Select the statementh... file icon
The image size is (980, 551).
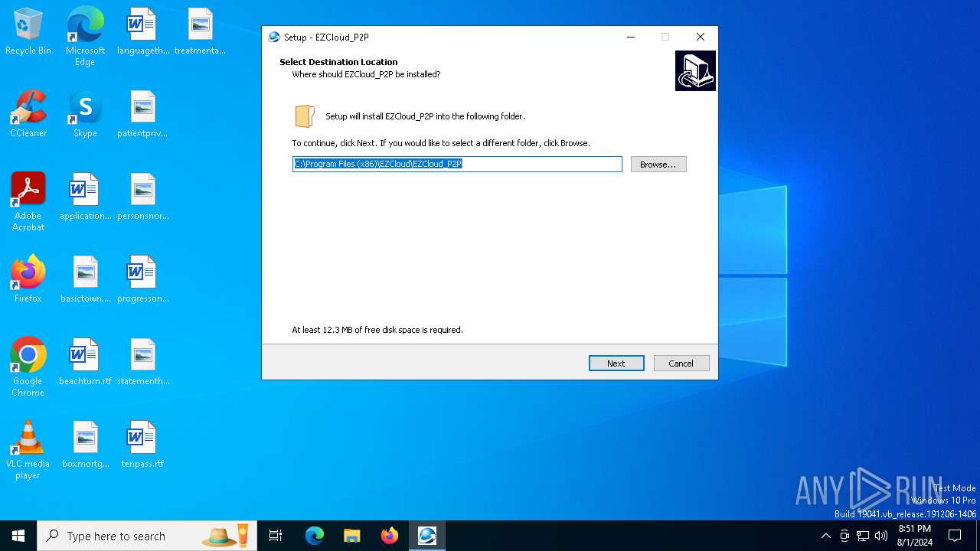[142, 363]
